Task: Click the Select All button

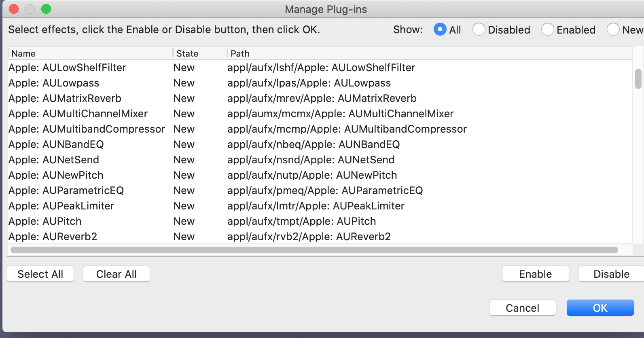Action: [x=40, y=274]
